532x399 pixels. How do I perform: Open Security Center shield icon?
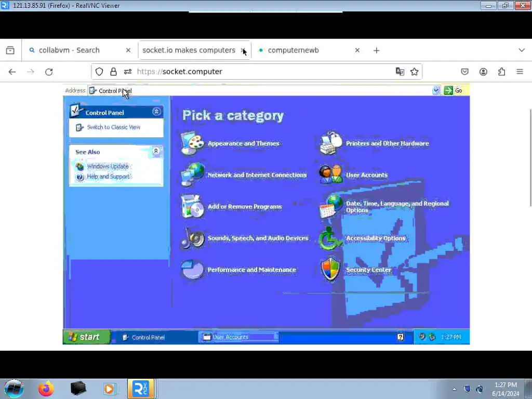[x=330, y=270]
